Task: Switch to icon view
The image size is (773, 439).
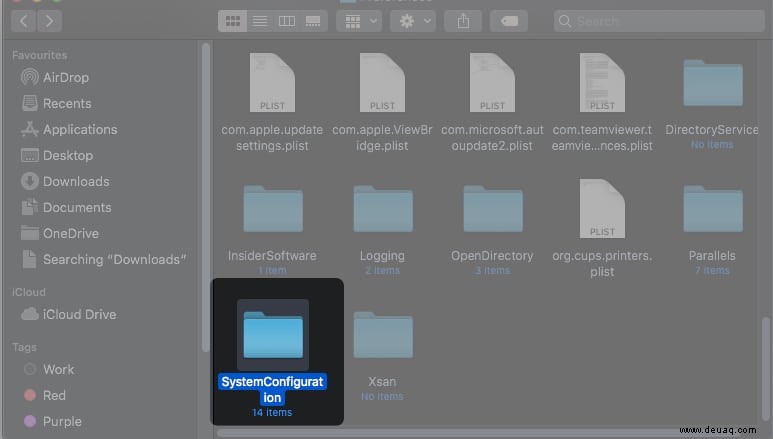Action: pos(233,21)
